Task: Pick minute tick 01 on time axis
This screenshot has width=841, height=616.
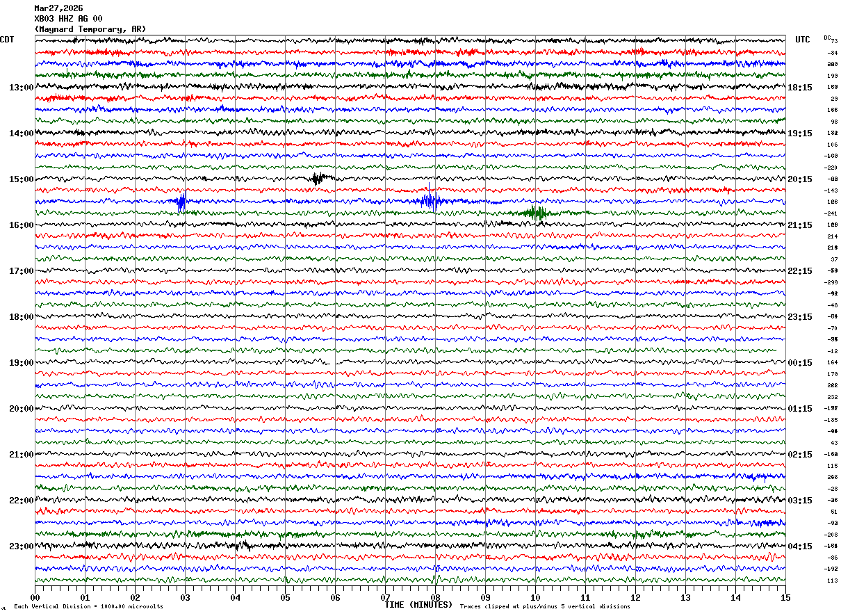Action: coord(85,597)
